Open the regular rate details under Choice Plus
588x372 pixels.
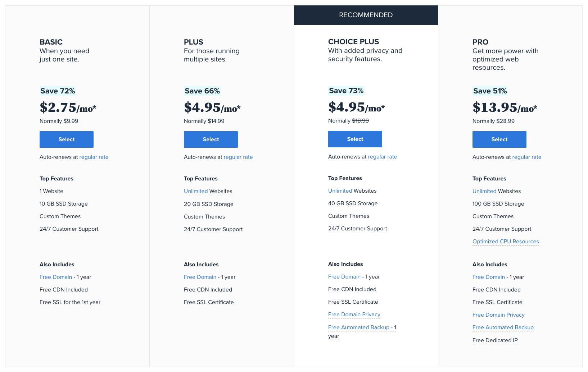coord(383,157)
